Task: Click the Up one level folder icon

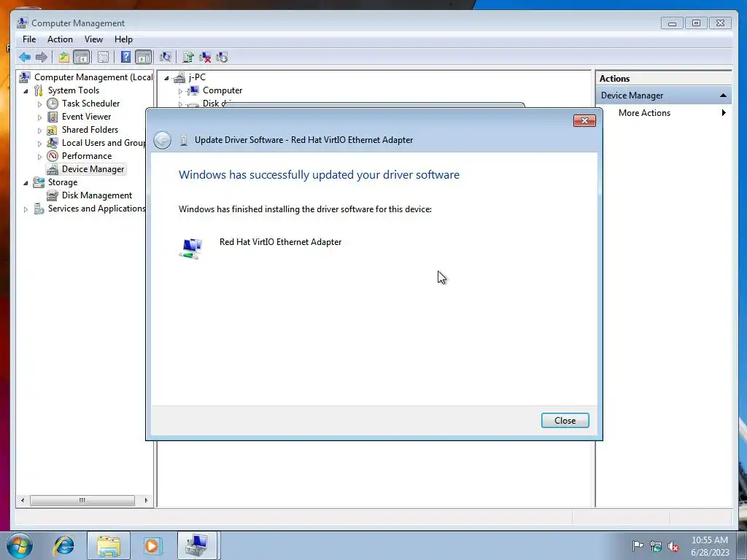Action: click(x=64, y=58)
